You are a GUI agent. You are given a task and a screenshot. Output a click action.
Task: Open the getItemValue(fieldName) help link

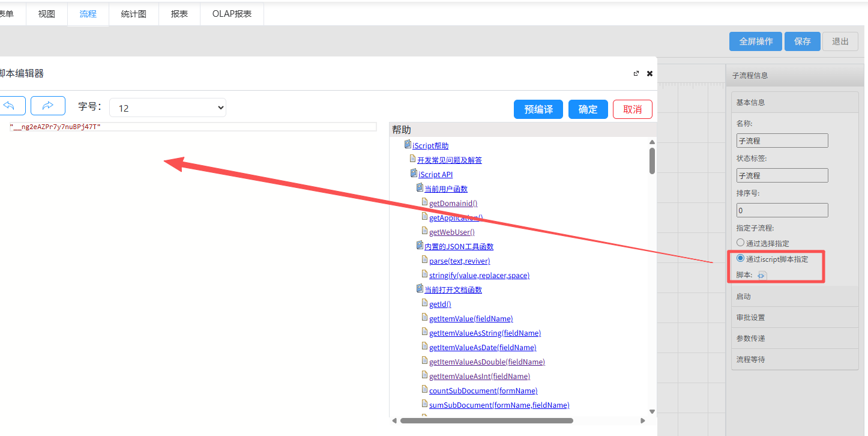(471, 319)
